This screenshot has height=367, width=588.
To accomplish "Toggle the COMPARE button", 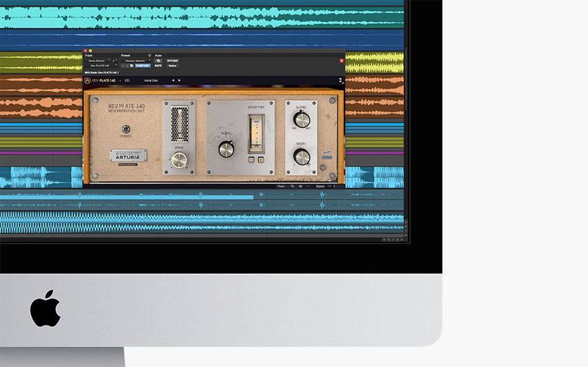I will 142,66.
